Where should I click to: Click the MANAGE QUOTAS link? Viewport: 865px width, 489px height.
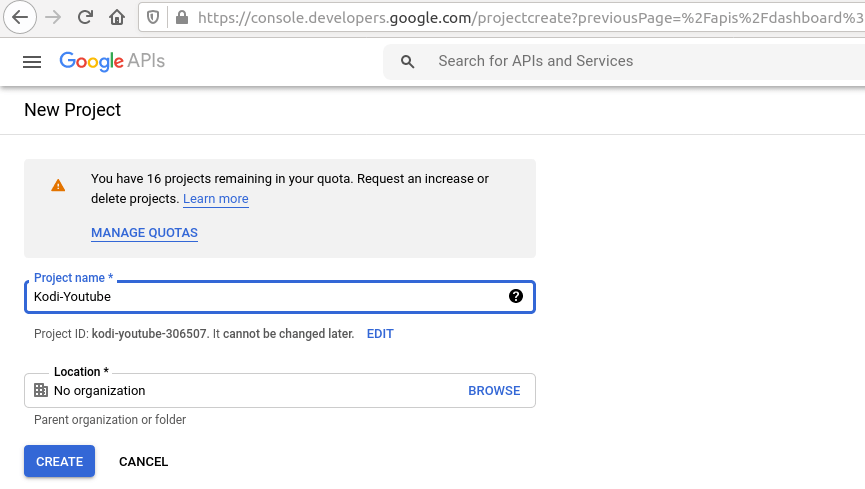[x=144, y=233]
